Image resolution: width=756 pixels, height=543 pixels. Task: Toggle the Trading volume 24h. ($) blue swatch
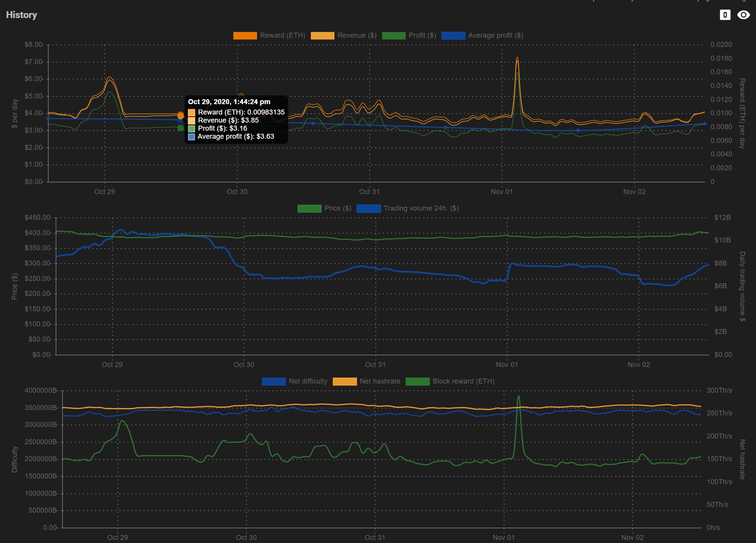pyautogui.click(x=369, y=208)
